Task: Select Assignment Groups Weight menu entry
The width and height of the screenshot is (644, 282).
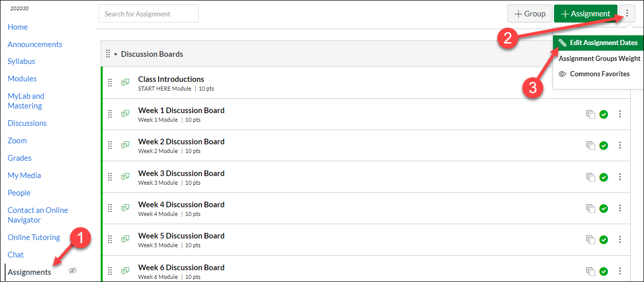Action: pos(600,58)
